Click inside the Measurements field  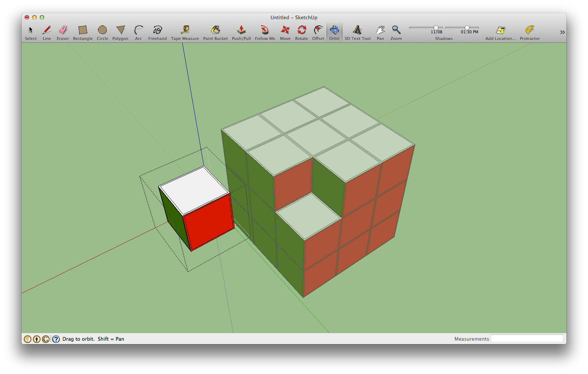tap(527, 338)
